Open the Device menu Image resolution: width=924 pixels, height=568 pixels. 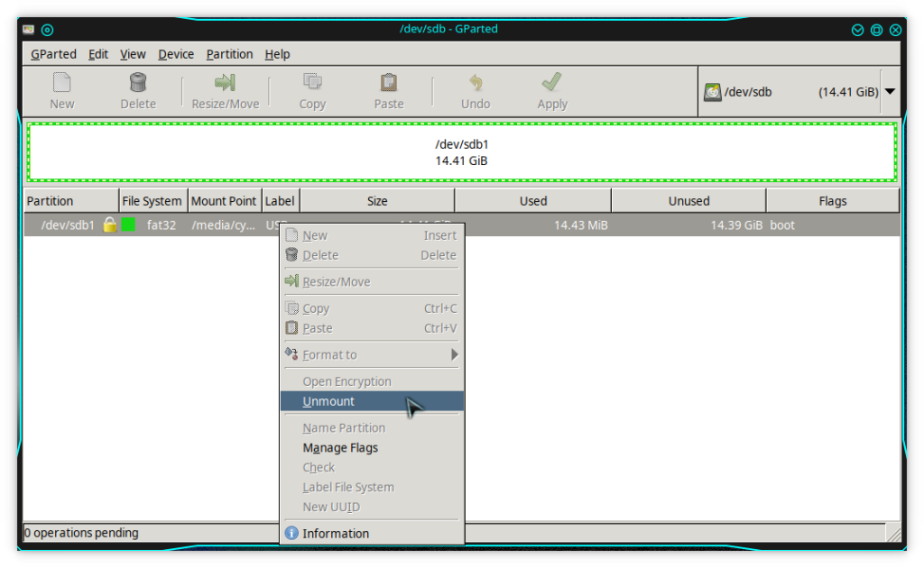[x=176, y=54]
